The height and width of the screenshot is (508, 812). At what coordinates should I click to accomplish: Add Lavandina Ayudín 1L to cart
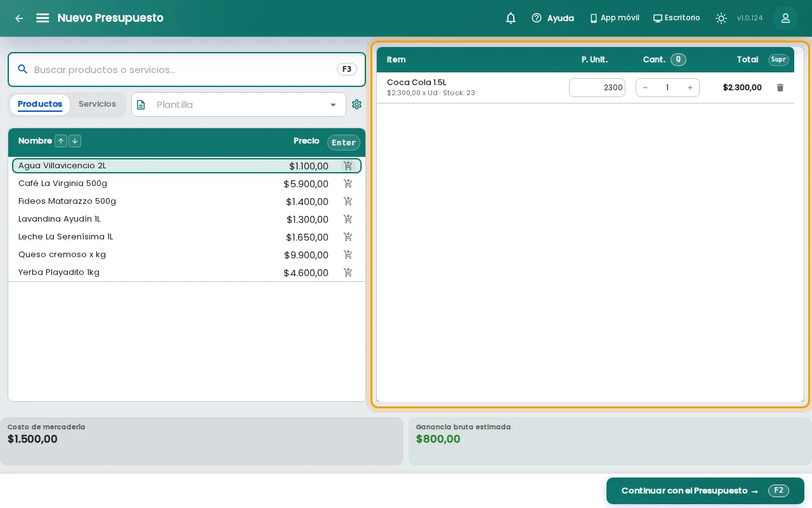pyautogui.click(x=348, y=219)
